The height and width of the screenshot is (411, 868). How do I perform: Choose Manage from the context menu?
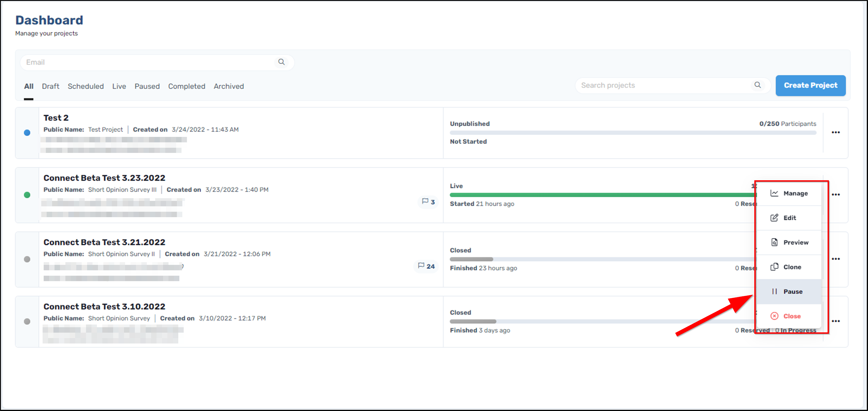789,193
